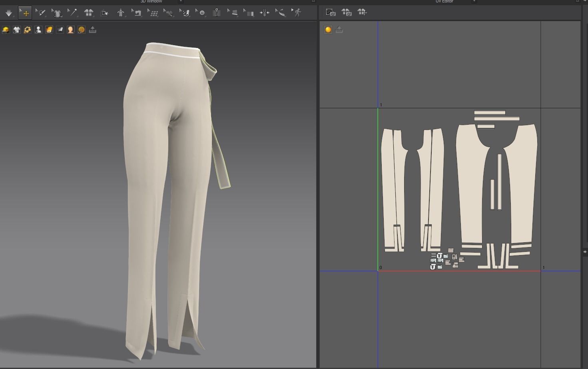
Task: Click the 3D window export tray icon
Action: (92, 30)
